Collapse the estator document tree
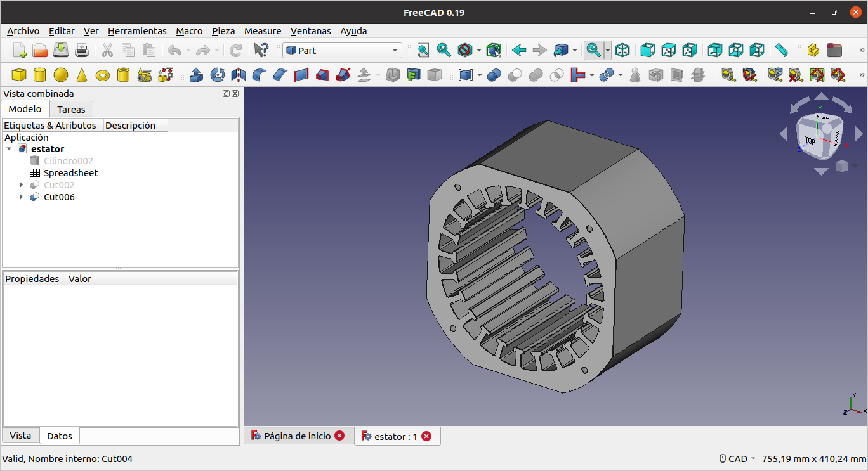 (x=9, y=149)
